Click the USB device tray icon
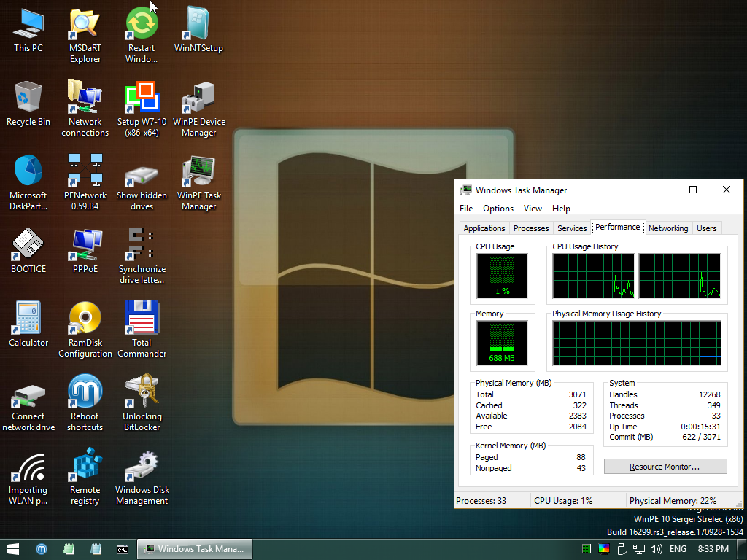747x560 pixels. 622,549
